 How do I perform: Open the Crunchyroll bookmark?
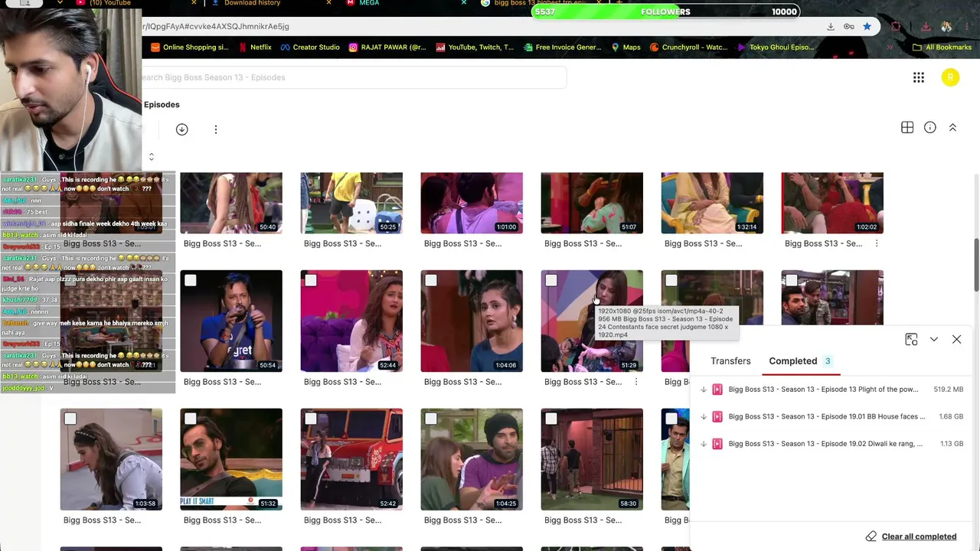[x=688, y=47]
